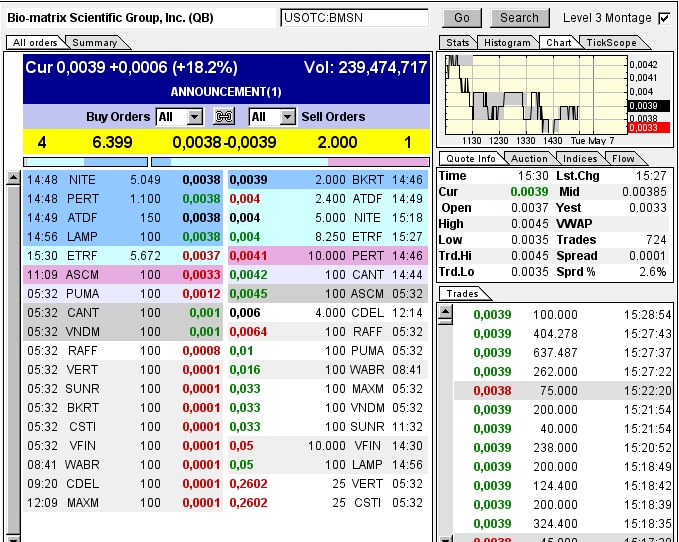This screenshot has width=679, height=542.
Task: Select the Trades tab
Action: (462, 294)
